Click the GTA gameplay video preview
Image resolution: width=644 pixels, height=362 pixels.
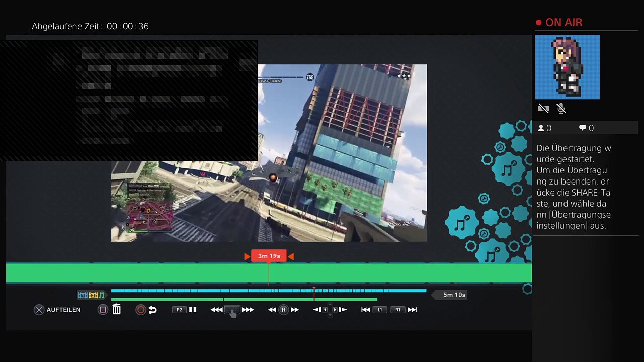pos(269,153)
